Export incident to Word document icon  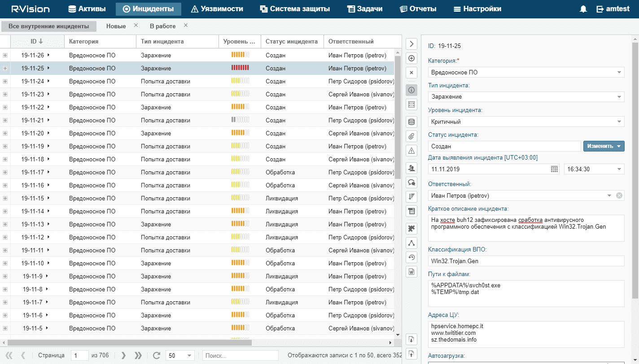pos(411,271)
